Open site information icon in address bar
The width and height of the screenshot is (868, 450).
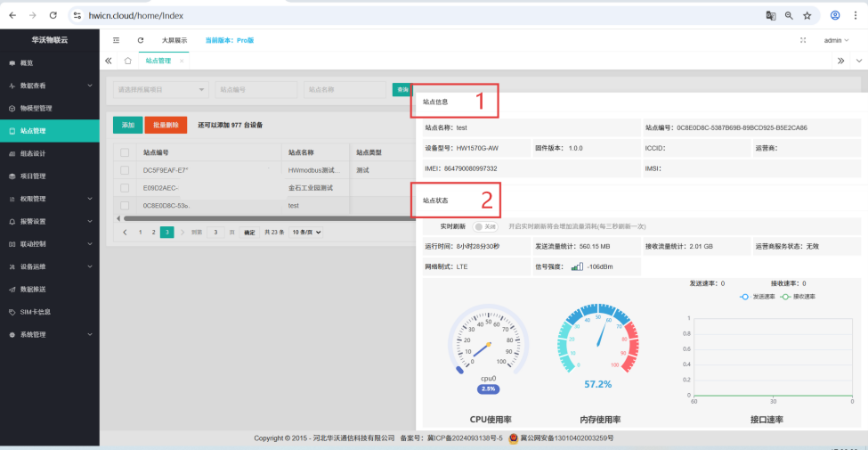pos(78,15)
